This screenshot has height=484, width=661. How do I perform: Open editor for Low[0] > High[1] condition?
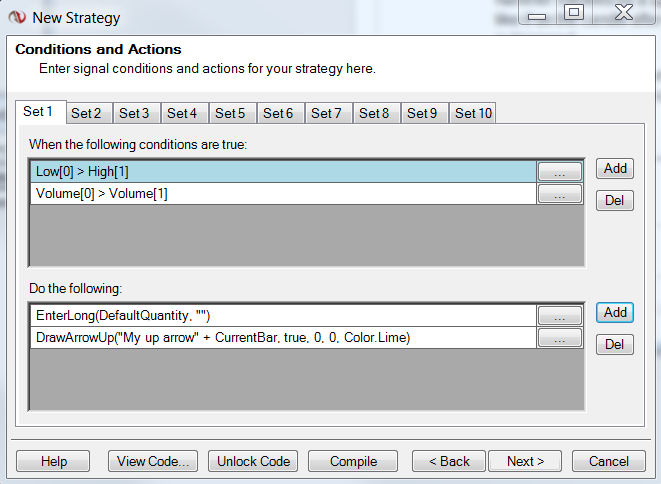pyautogui.click(x=559, y=172)
